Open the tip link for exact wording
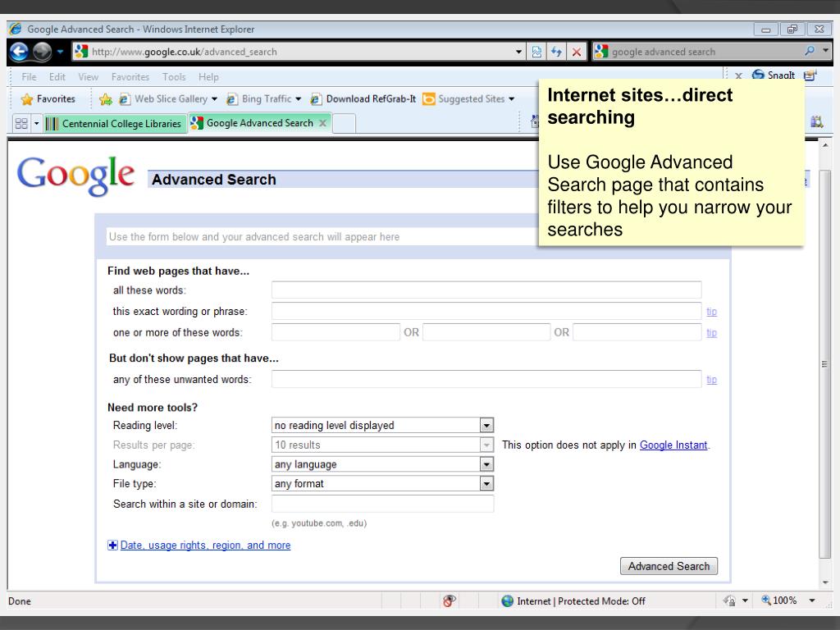The height and width of the screenshot is (630, 840). (711, 311)
